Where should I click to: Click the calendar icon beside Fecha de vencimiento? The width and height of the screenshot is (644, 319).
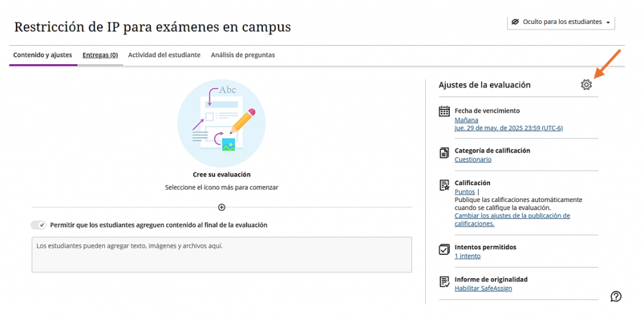(445, 111)
